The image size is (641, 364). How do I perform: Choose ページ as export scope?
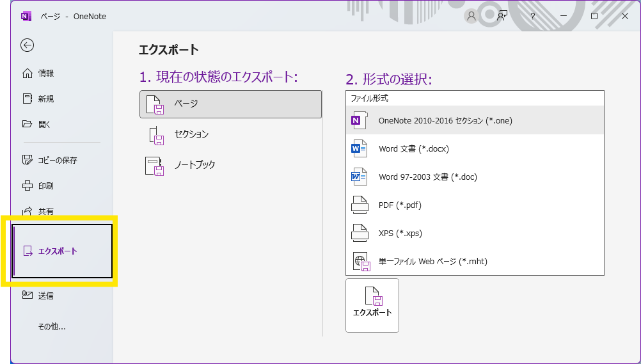click(x=230, y=104)
